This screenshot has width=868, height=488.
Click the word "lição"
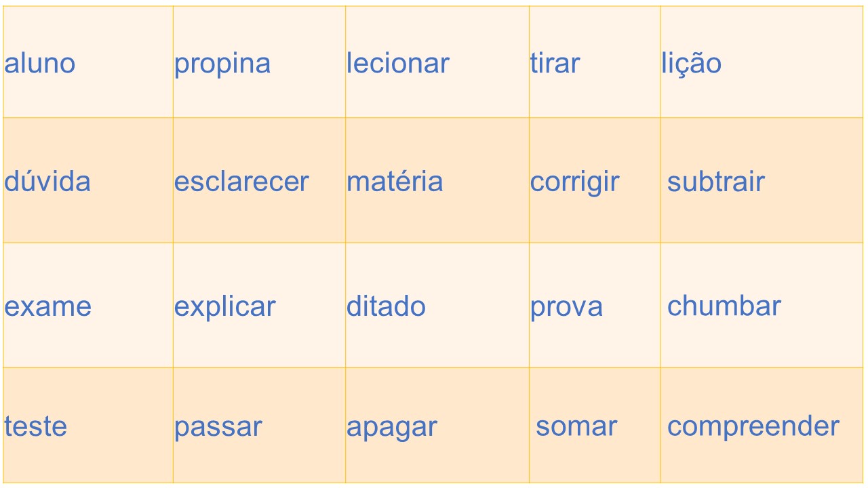pyautogui.click(x=692, y=64)
